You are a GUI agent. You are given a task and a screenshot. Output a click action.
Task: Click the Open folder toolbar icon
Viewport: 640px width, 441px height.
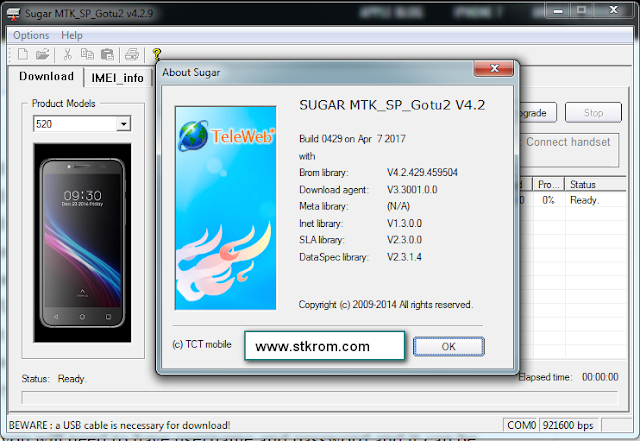42,54
